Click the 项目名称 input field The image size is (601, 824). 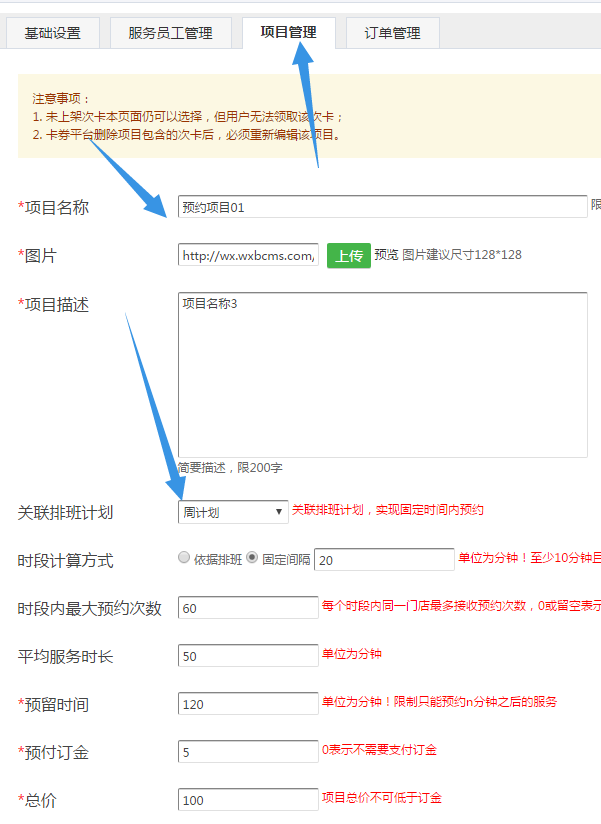[x=382, y=207]
